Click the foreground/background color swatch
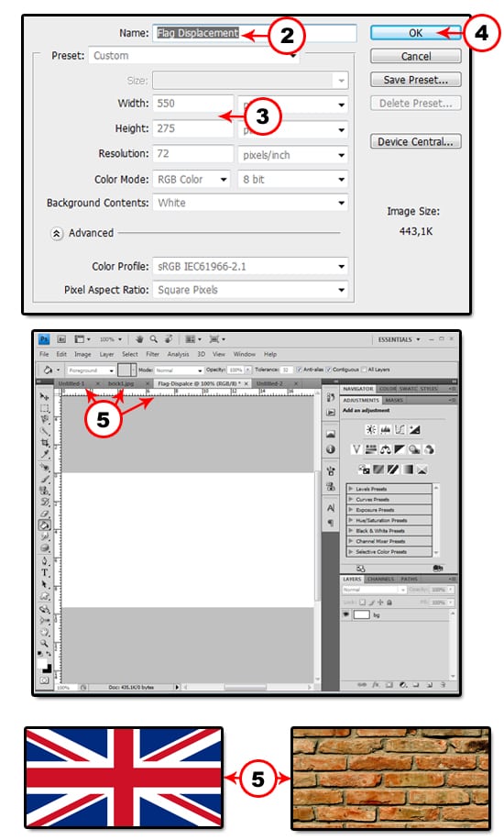Image resolution: width=504 pixels, height=840 pixels. coord(45,667)
